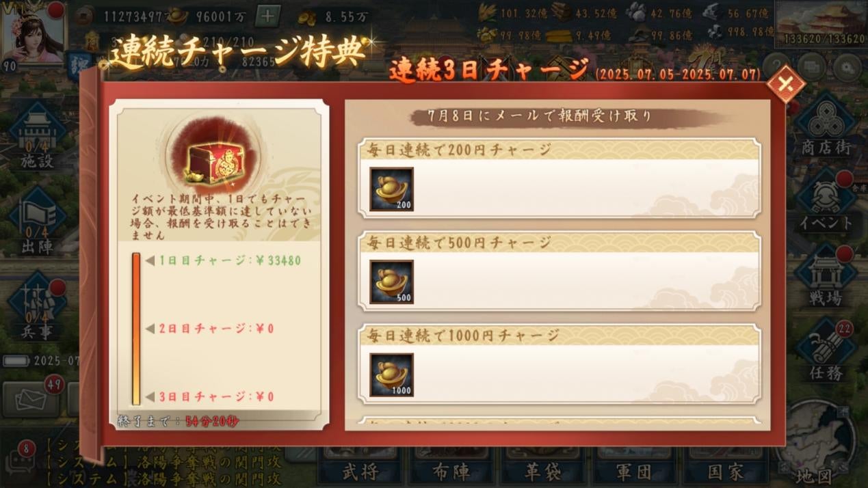Click the player avatar portrait
This screenshot has height=488, width=868.
click(34, 32)
